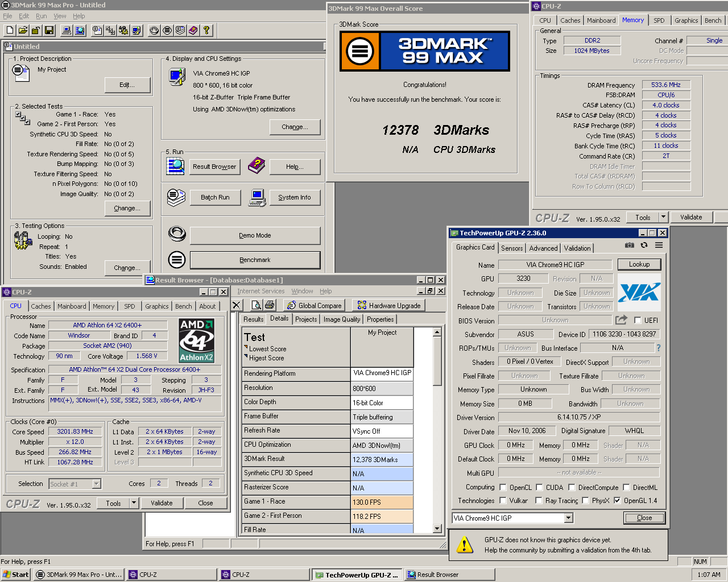Click the Benchmark striped circle toolbar icon
This screenshot has width=728, height=582.
167,31
